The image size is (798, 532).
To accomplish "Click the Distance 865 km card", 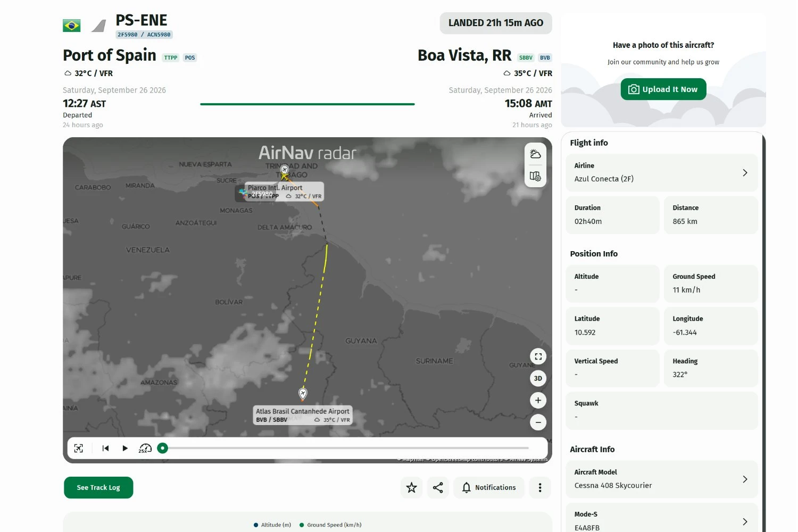I will coord(711,215).
